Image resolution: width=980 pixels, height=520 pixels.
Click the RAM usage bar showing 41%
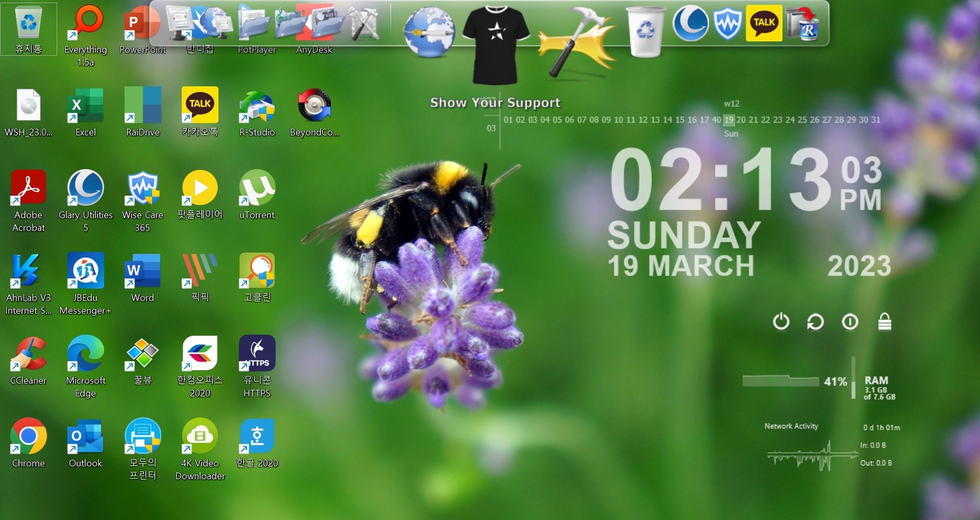pyautogui.click(x=781, y=381)
